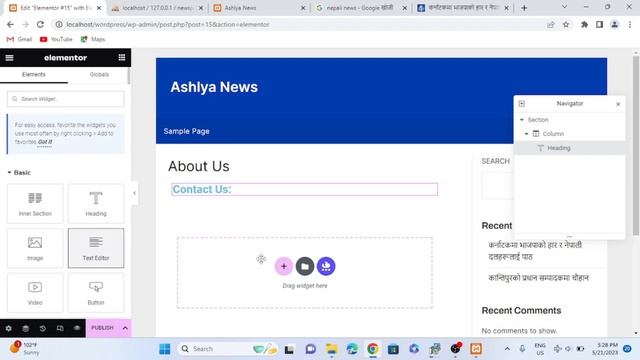Open the second Nepali recent post link
Screen dimensions: 640x360
coord(538,278)
